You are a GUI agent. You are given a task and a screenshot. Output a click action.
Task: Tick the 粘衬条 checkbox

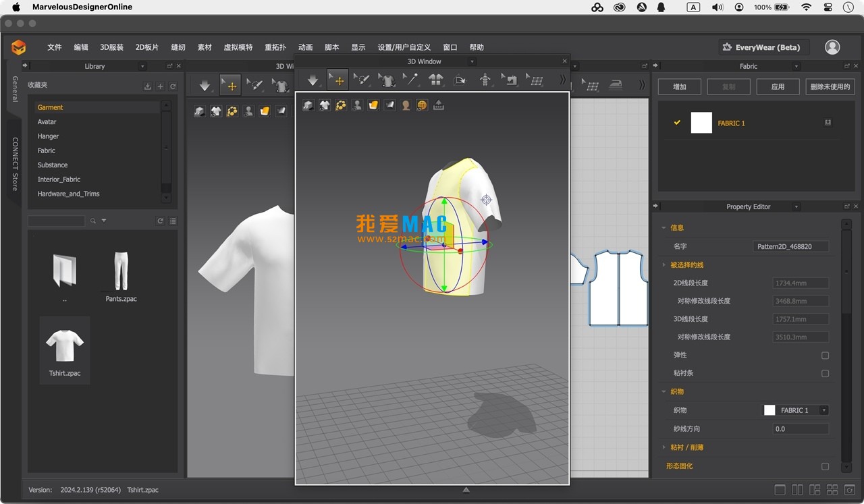click(x=825, y=373)
